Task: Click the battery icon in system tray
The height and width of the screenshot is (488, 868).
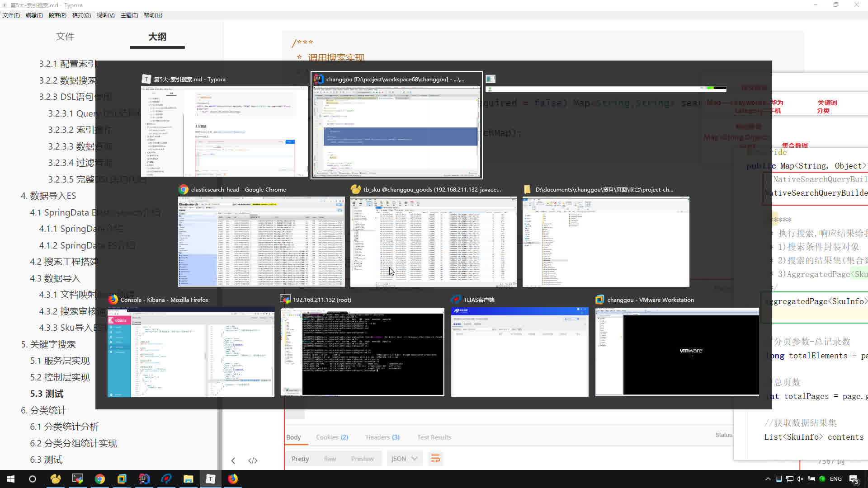Action: pos(811,479)
